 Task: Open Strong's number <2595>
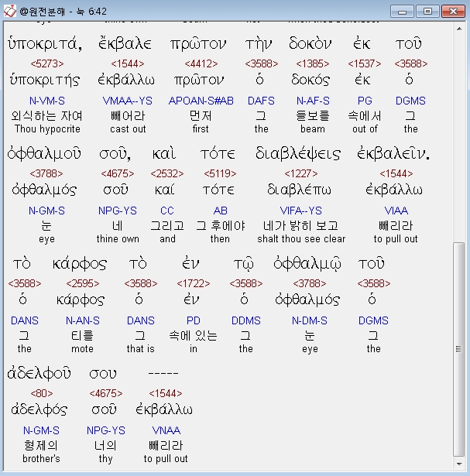83,283
